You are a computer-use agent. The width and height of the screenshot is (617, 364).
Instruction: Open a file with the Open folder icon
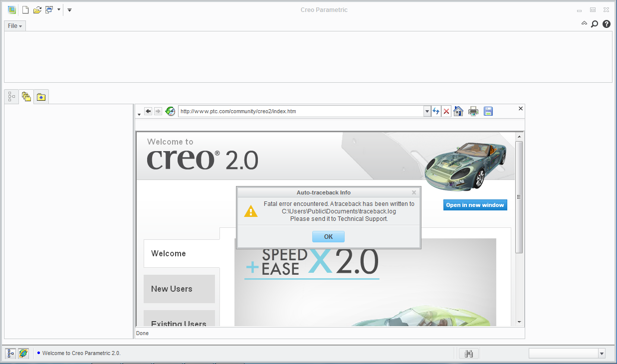[x=37, y=10]
